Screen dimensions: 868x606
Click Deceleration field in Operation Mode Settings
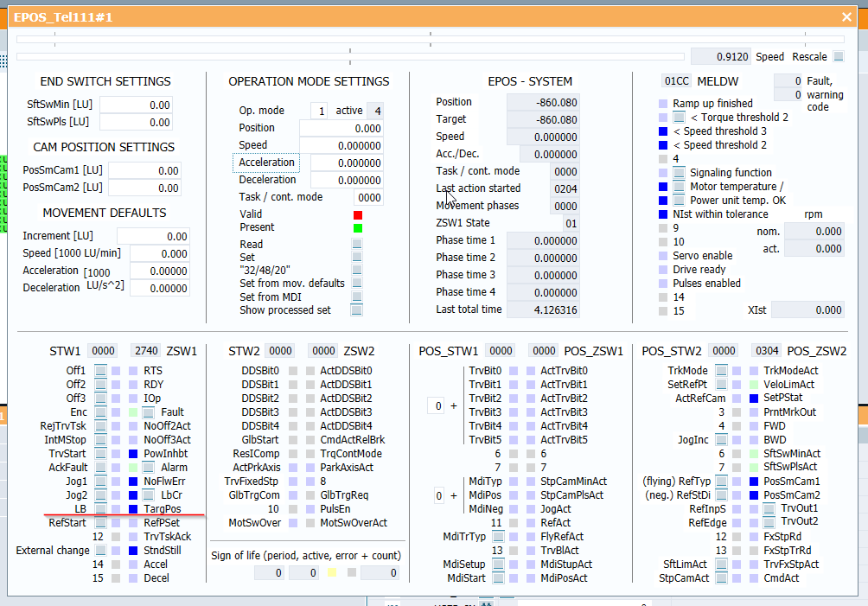(347, 181)
